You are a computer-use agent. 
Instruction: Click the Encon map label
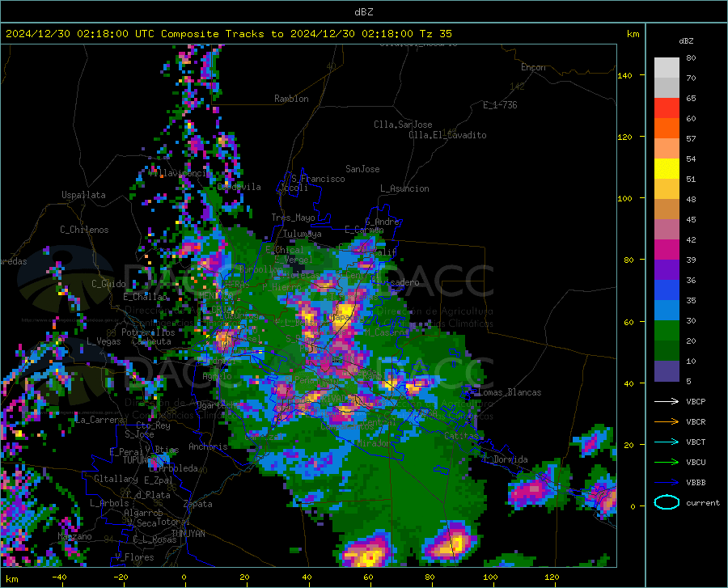point(533,67)
